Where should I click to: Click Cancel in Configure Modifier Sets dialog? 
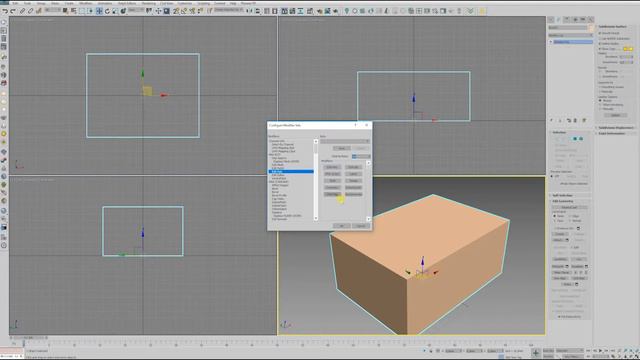(x=361, y=226)
